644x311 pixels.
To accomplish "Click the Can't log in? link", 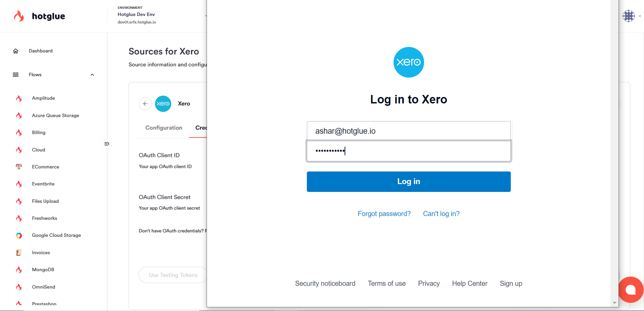I will pyautogui.click(x=441, y=214).
